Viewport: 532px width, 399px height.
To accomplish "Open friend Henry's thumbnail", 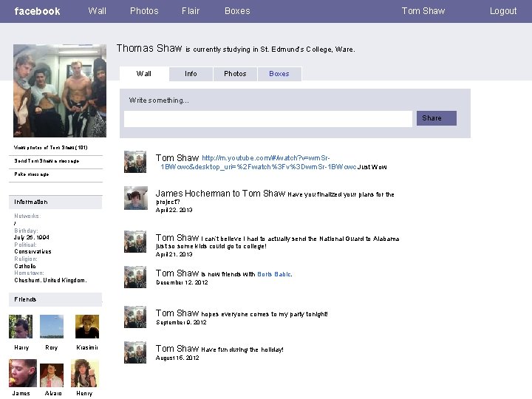I will 85,373.
